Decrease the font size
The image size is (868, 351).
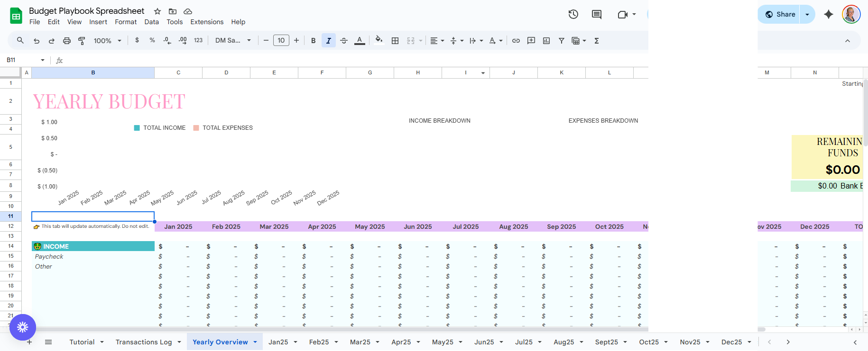pyautogui.click(x=266, y=41)
